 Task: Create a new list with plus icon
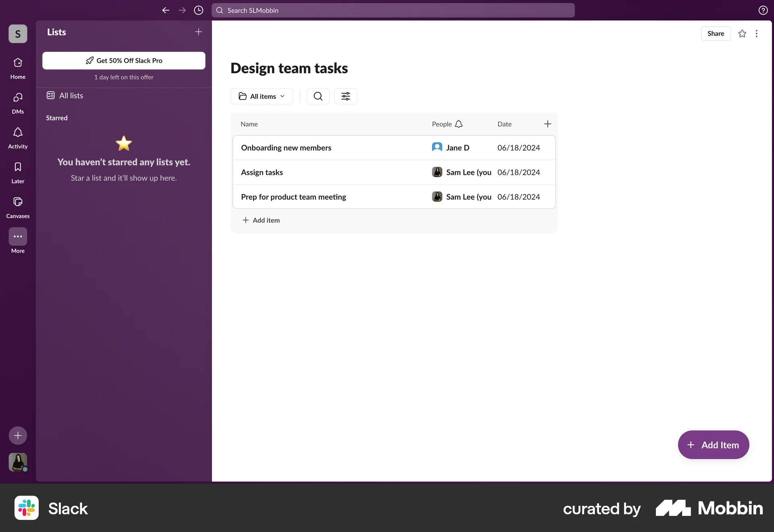coord(198,31)
